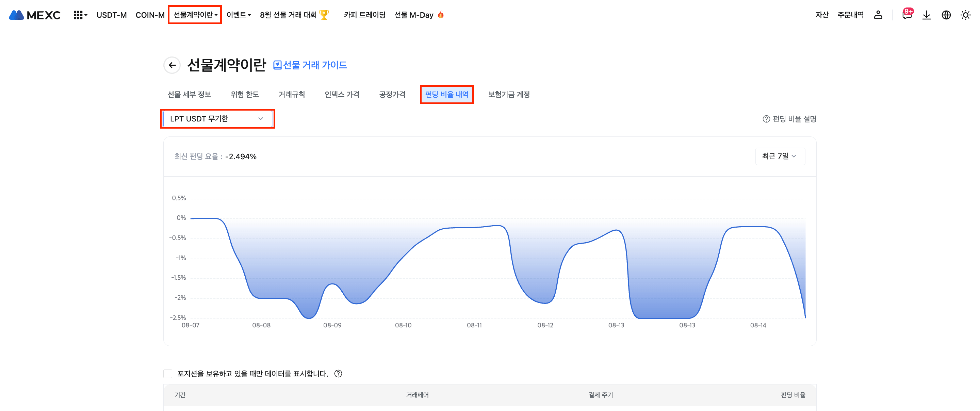Click the download app icon
This screenshot has height=411, width=980.
point(926,15)
